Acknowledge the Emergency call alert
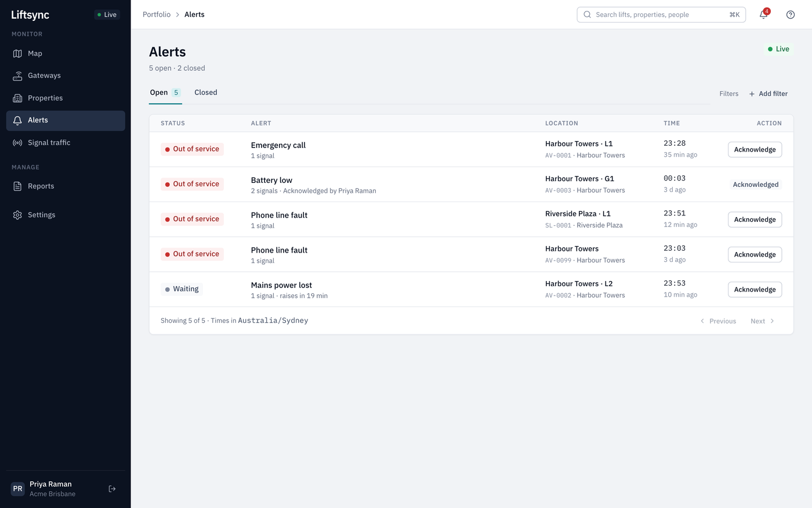This screenshot has width=812, height=508. (x=755, y=150)
